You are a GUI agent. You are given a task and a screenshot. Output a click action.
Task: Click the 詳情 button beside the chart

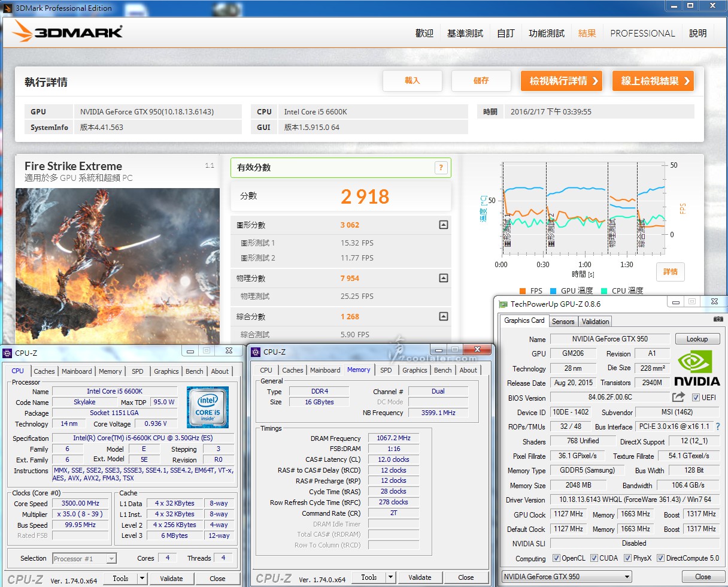(671, 272)
